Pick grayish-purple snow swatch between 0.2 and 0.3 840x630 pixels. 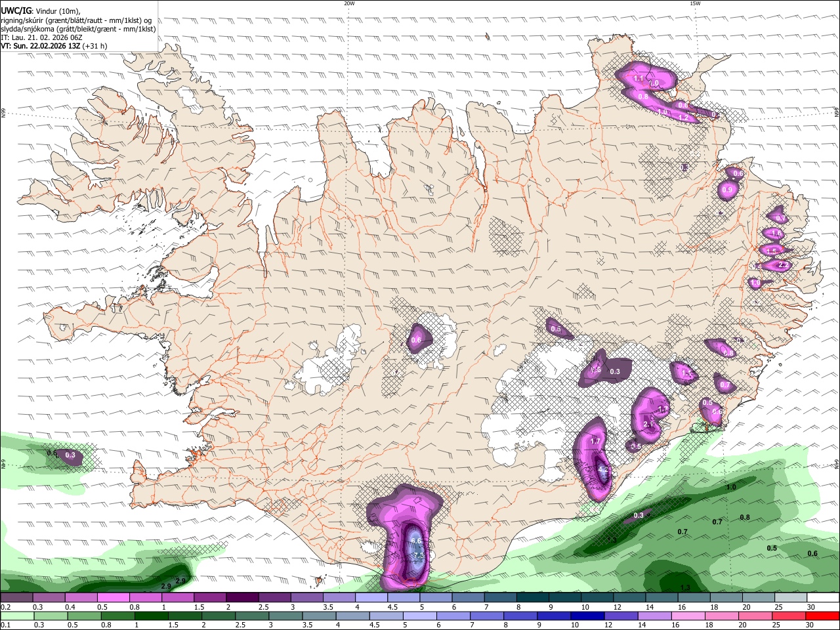coord(16,598)
